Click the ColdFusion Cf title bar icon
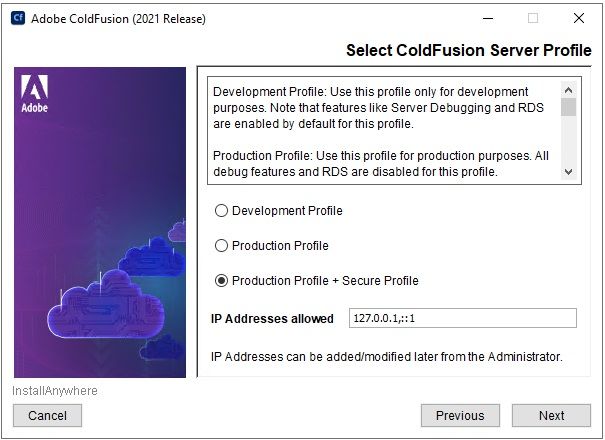This screenshot has width=605, height=440. click(x=18, y=18)
